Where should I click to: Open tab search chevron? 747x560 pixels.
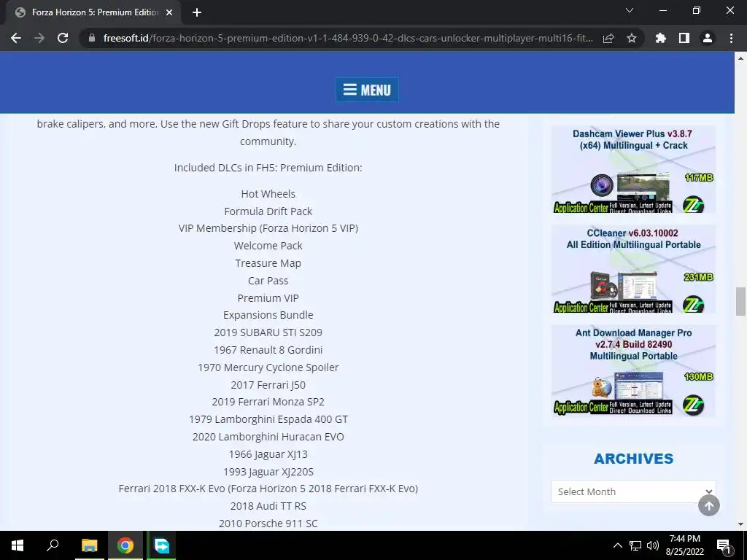pos(630,10)
